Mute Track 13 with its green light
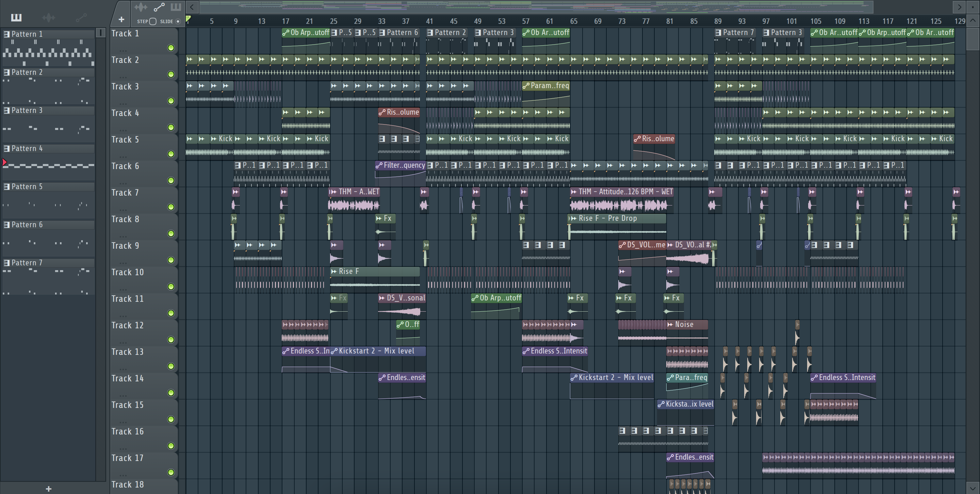This screenshot has width=980, height=494. pyautogui.click(x=171, y=366)
